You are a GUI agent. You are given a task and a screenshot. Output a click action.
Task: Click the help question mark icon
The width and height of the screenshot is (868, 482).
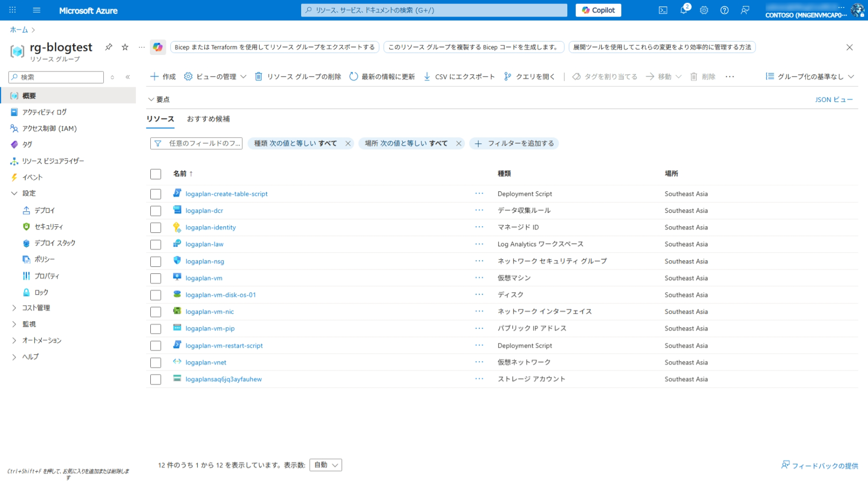click(724, 10)
